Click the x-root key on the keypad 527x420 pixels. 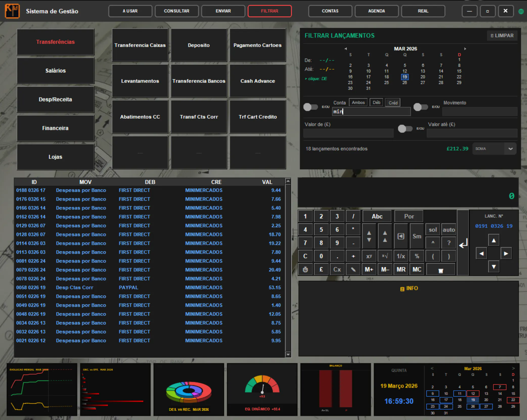tap(385, 256)
